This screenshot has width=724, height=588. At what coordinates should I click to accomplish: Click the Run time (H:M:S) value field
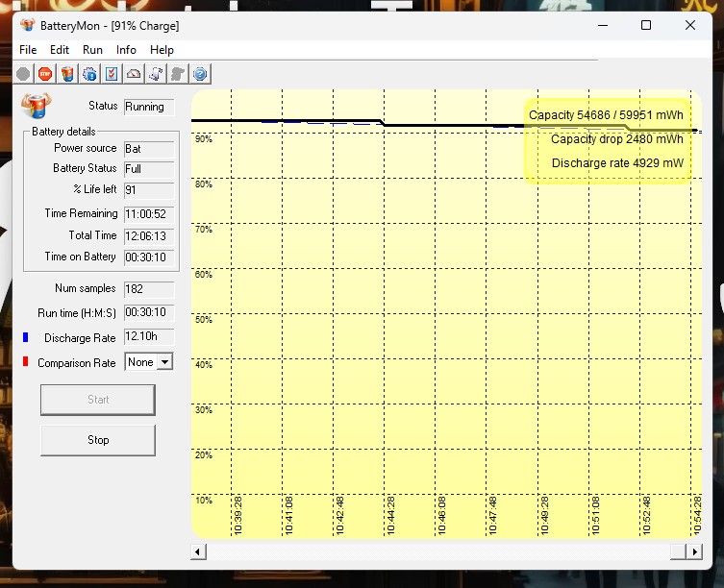[x=149, y=312]
